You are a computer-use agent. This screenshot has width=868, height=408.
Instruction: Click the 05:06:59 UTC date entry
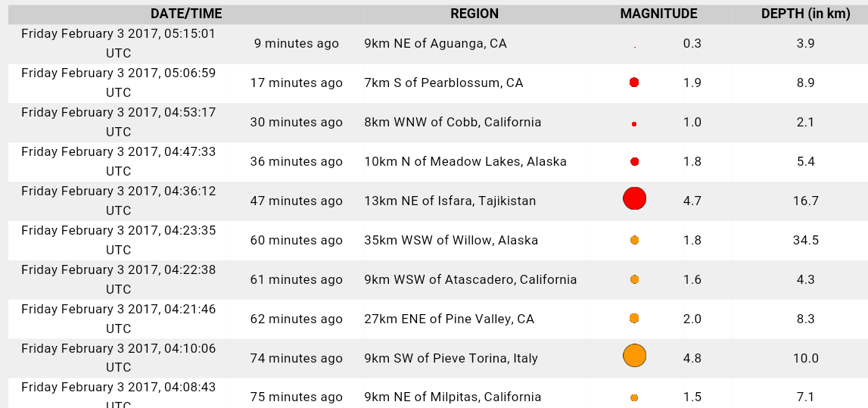tap(119, 83)
